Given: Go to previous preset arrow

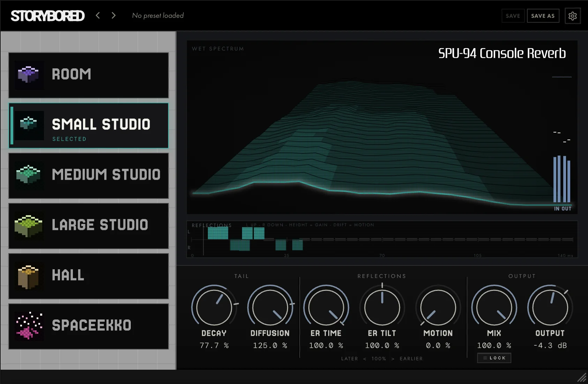Looking at the screenshot, I should pos(98,15).
